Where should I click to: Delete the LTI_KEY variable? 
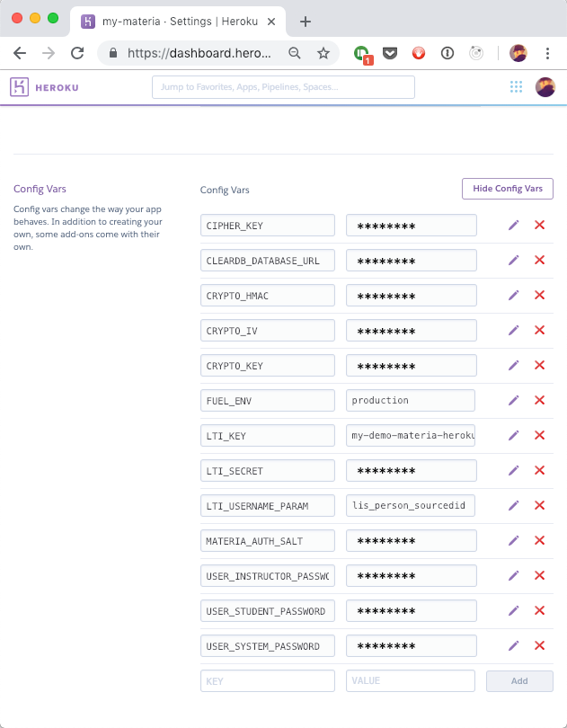point(539,436)
